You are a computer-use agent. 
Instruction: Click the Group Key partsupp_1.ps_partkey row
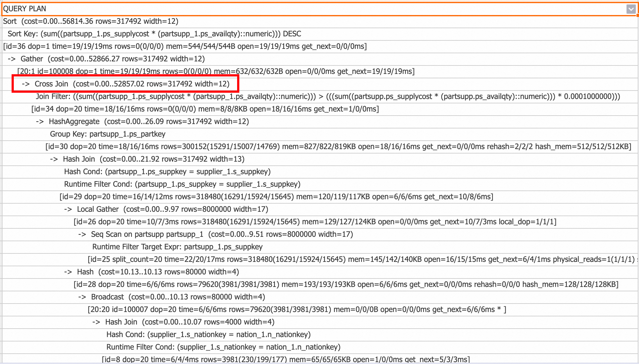point(107,134)
